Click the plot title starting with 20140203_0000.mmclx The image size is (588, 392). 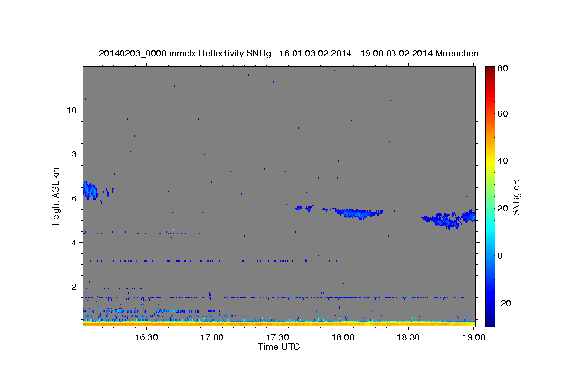[x=289, y=53]
